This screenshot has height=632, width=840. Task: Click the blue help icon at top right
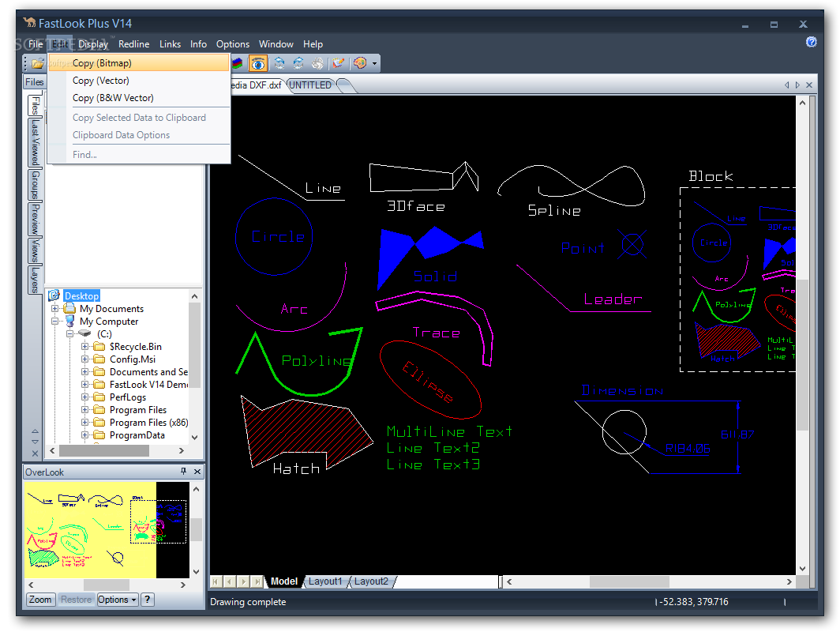coord(811,42)
